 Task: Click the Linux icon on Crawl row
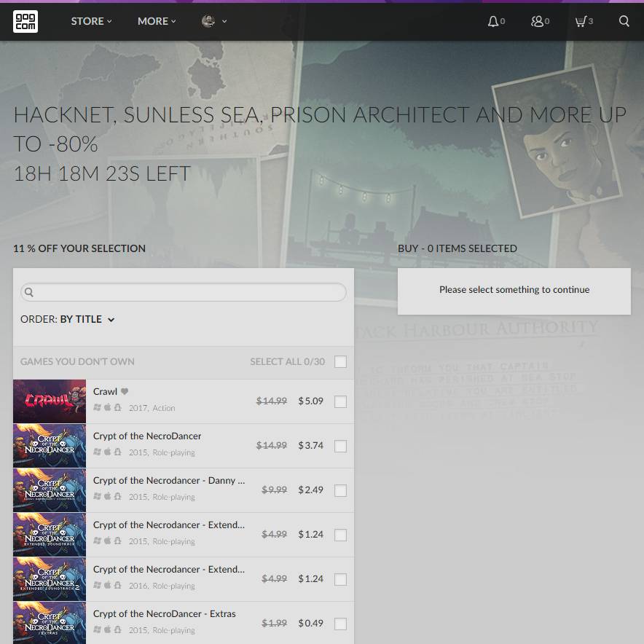[117, 407]
